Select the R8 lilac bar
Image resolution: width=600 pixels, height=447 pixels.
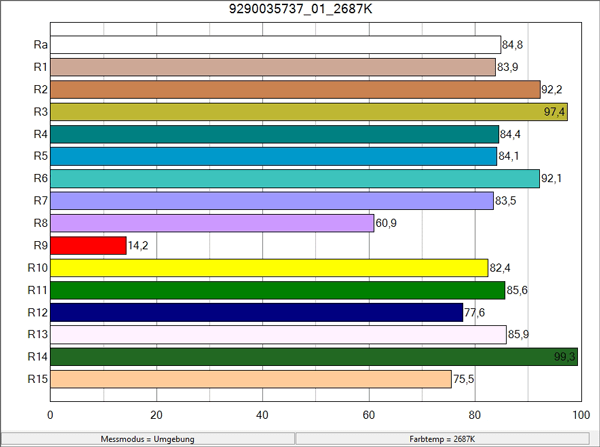[212, 223]
